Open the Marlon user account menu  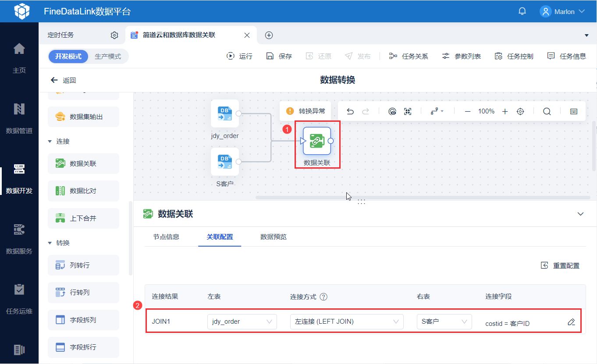point(563,11)
